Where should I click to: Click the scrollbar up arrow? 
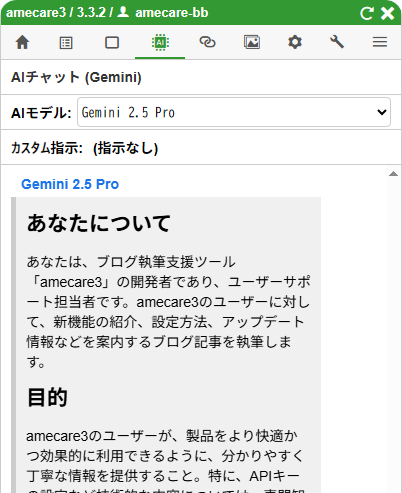(393, 173)
